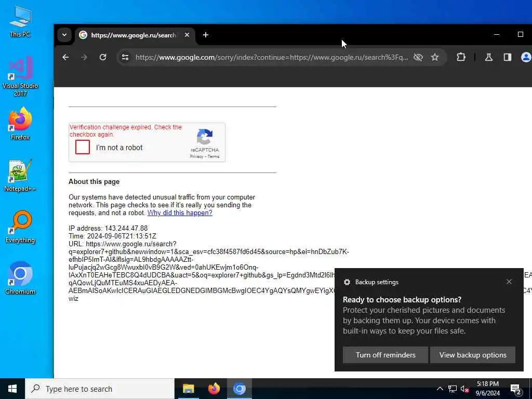The width and height of the screenshot is (532, 399).
Task: Select the Everything desktop shortcut
Action: [x=20, y=227]
